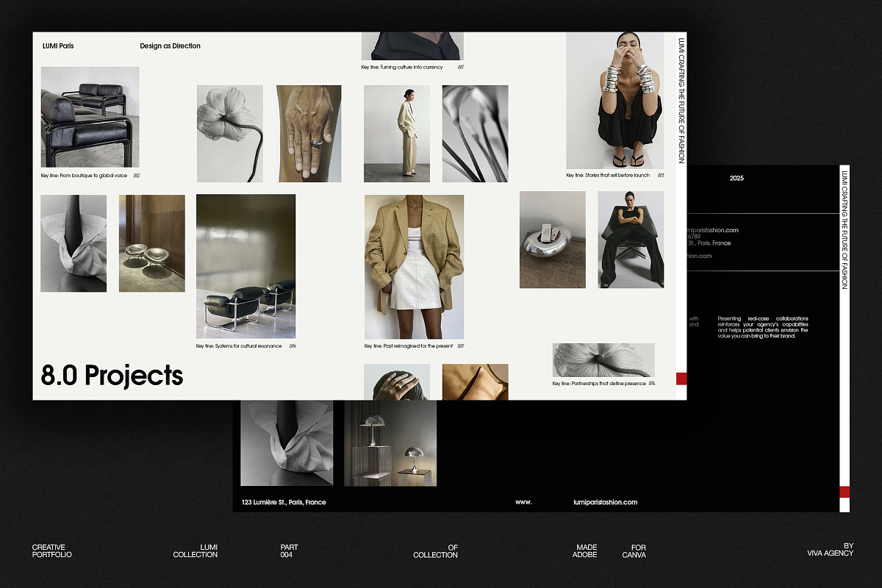The image size is (882, 588).
Task: Click the 2025 label on the black page
Action: pos(737,178)
